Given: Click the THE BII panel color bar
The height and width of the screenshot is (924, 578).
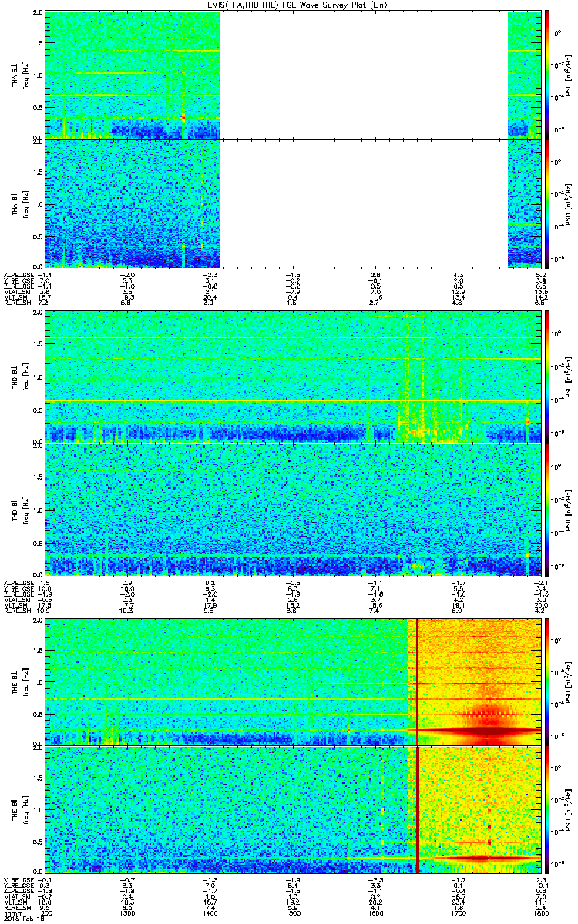Looking at the screenshot, I should click(x=547, y=810).
